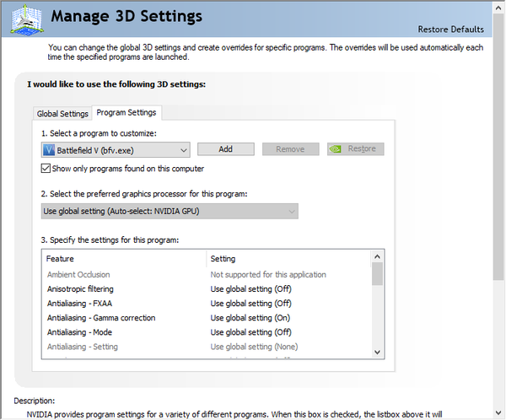Click Anisotropic filtering's Use global setting (Off) value
Viewport: 506px width, 420px height.
(250, 289)
